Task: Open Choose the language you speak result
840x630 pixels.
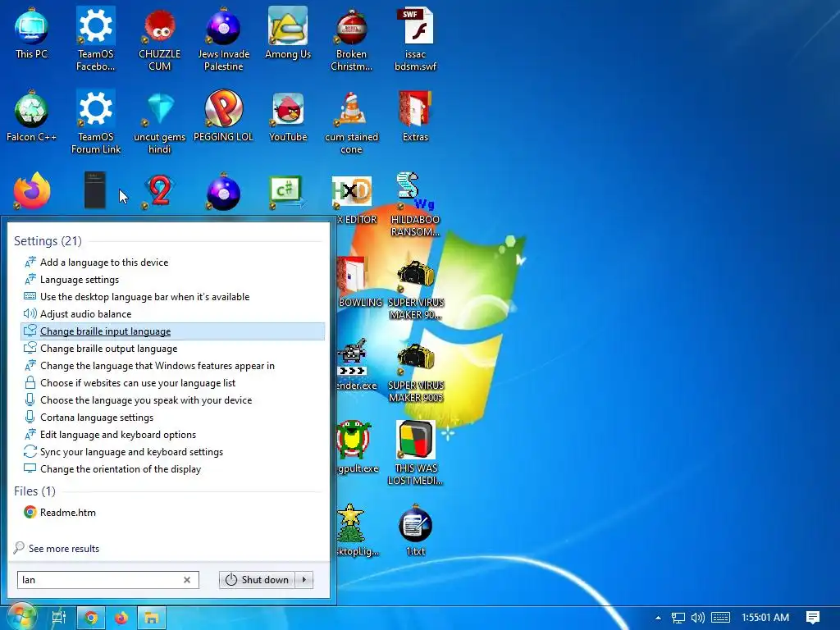Action: click(172, 399)
